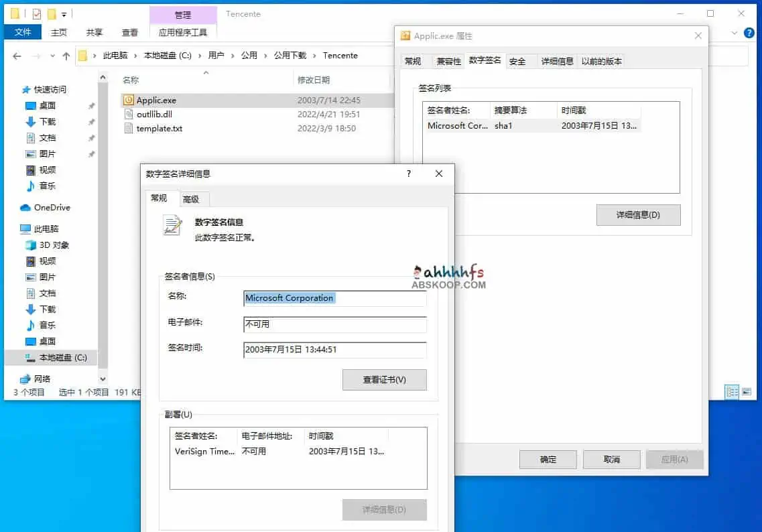The width and height of the screenshot is (762, 532).
Task: Click the 查看证书(V) button
Action: pos(384,379)
